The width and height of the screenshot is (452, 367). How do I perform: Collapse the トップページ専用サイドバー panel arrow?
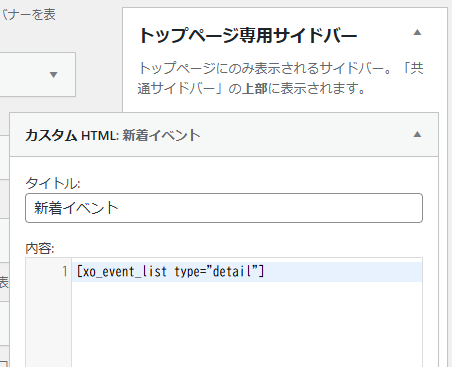[417, 33]
